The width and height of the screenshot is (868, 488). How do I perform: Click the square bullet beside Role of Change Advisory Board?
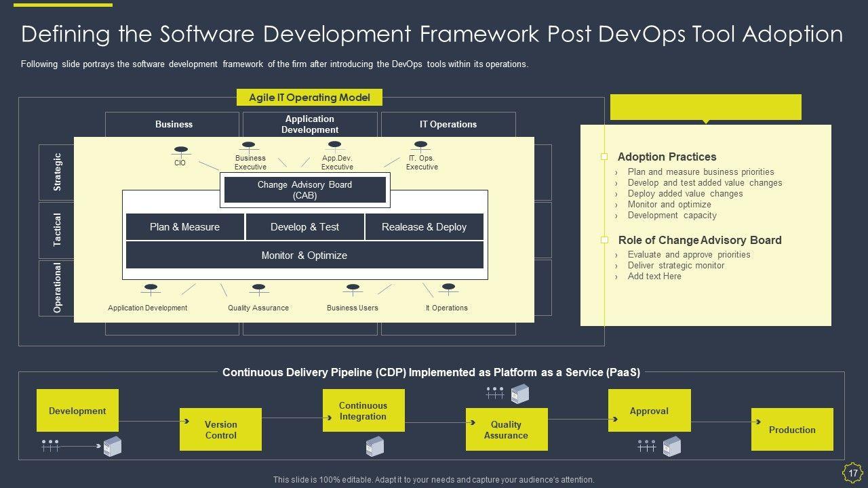pyautogui.click(x=604, y=240)
